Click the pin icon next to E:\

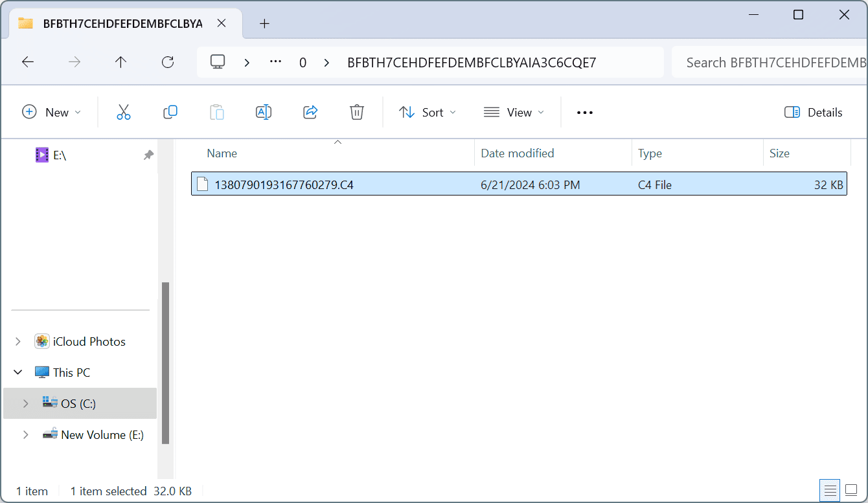point(148,155)
